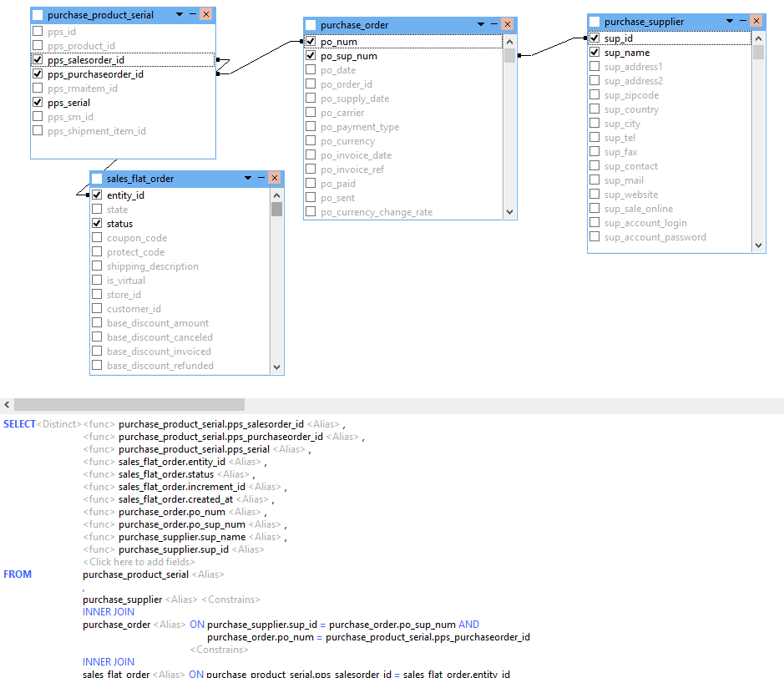The height and width of the screenshot is (678, 784).
Task: Check the po_currency field
Action: (311, 140)
